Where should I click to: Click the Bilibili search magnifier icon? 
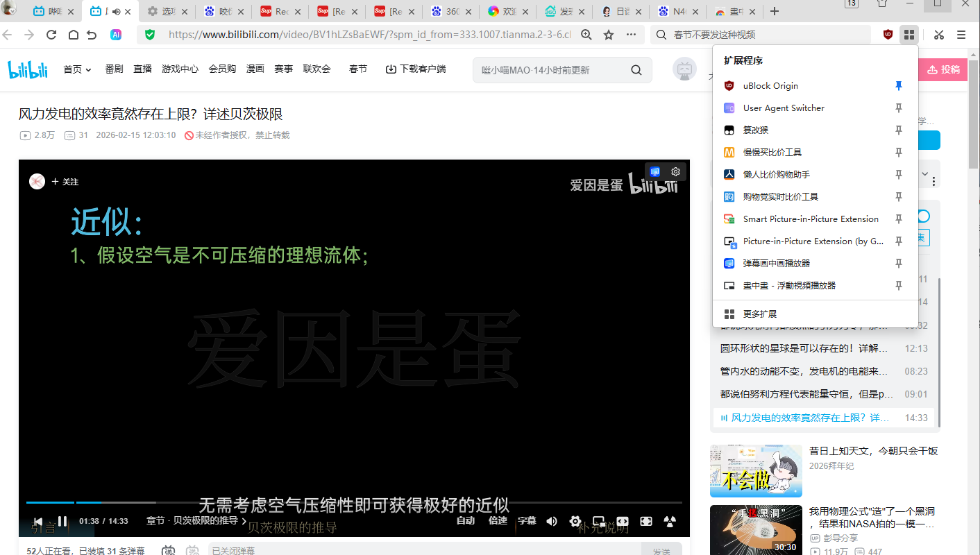636,70
